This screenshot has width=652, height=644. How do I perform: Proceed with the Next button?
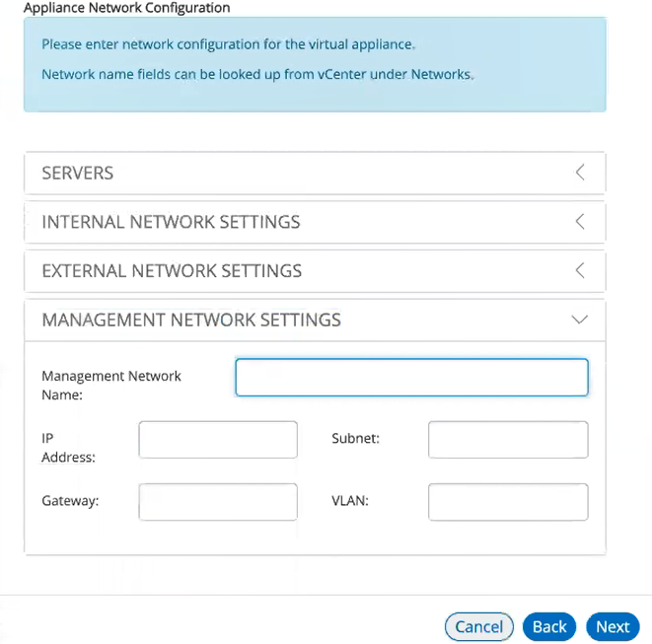[x=613, y=626]
